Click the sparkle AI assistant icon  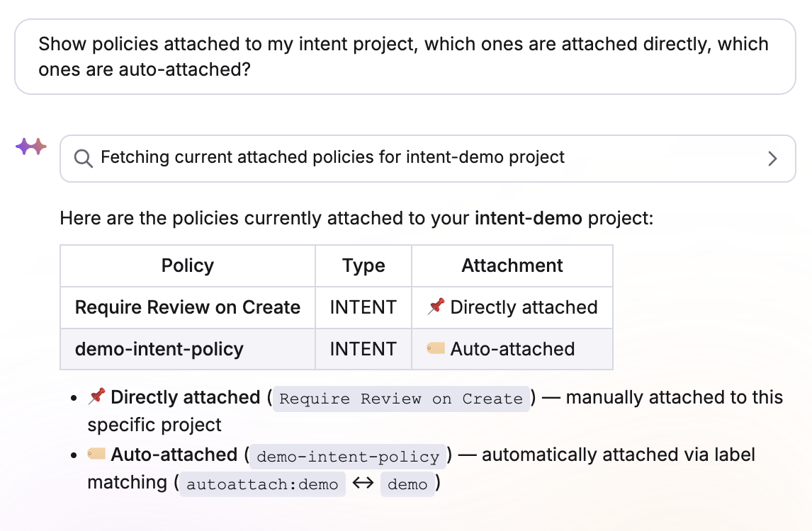[x=31, y=147]
